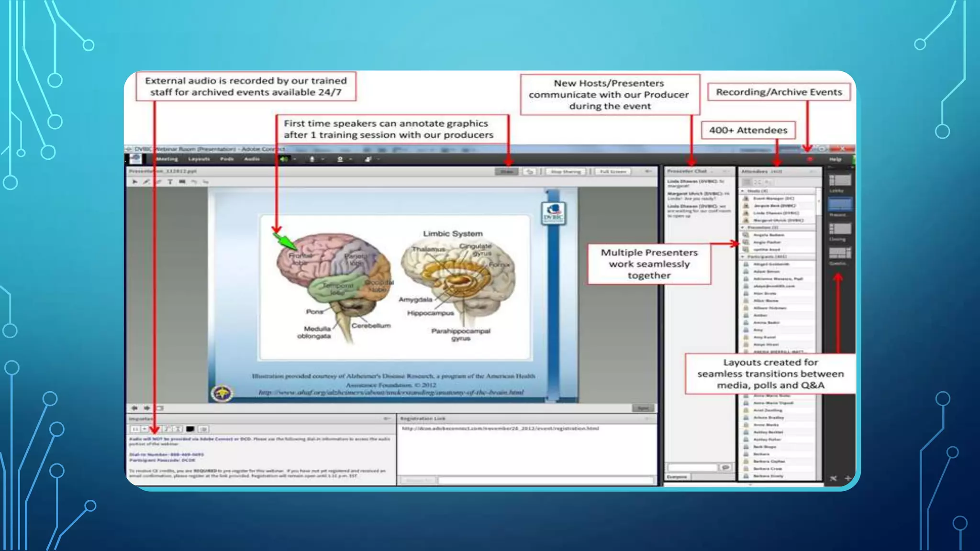Click the red recording indicator
The image size is (980, 551).
(810, 159)
